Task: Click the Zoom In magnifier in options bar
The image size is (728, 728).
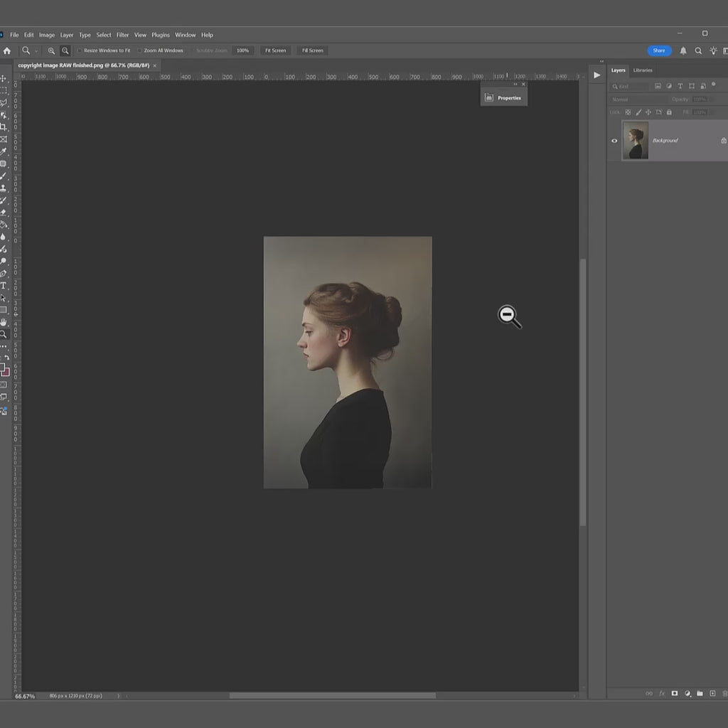Action: coord(51,50)
